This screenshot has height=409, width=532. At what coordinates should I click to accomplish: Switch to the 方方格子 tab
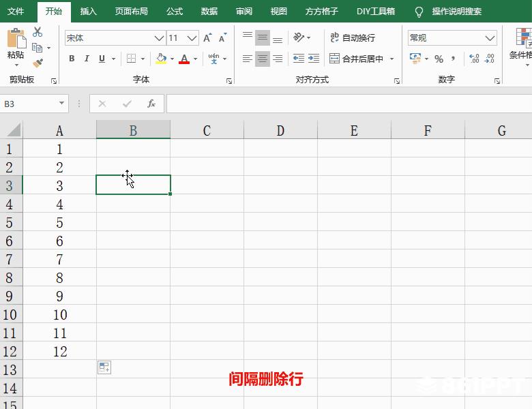(x=322, y=11)
